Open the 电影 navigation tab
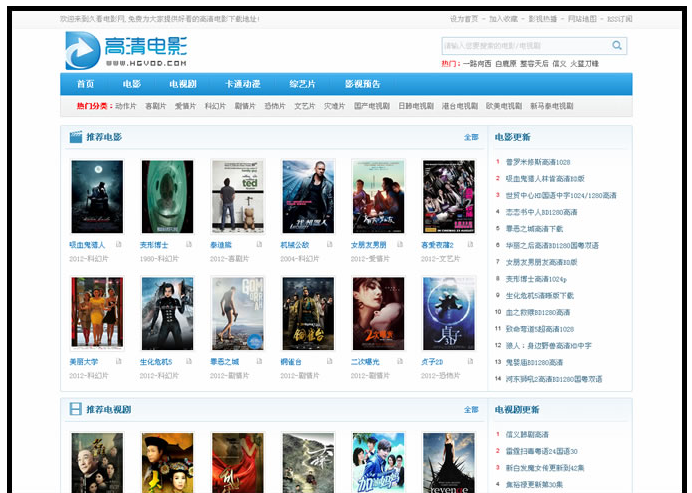The height and width of the screenshot is (493, 692). [132, 84]
